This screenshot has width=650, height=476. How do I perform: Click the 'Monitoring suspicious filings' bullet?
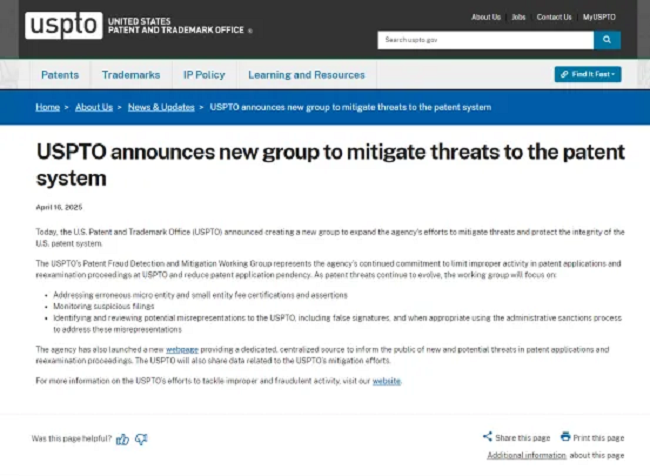(104, 306)
